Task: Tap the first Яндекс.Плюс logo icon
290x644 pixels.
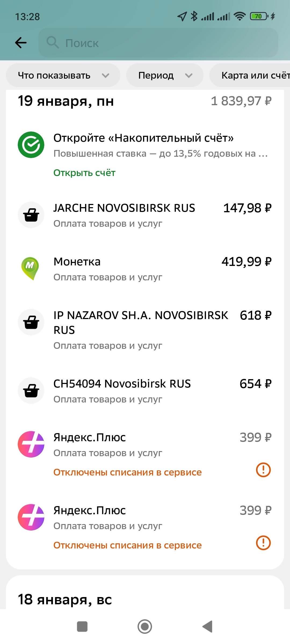Action: 31,444
